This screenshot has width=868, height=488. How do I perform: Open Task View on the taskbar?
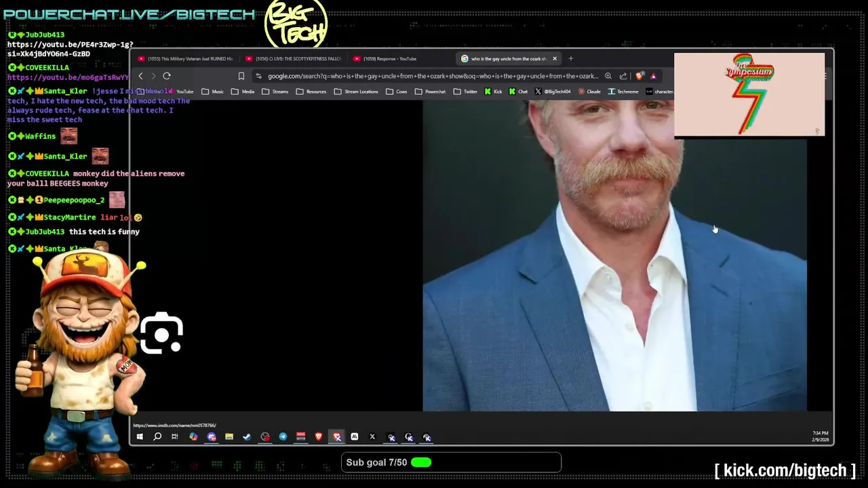[x=175, y=437]
